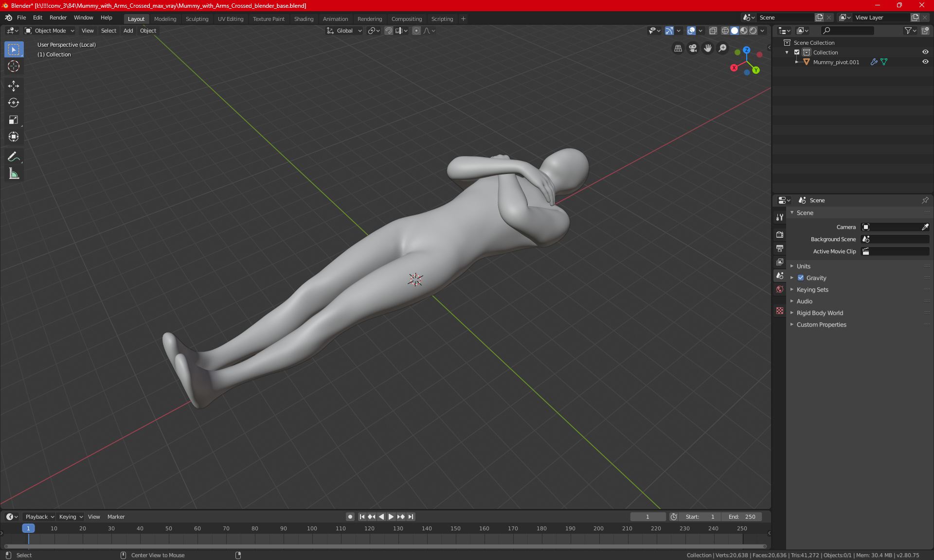Open Global transform orientation dropdown
934x560 pixels.
(x=344, y=31)
